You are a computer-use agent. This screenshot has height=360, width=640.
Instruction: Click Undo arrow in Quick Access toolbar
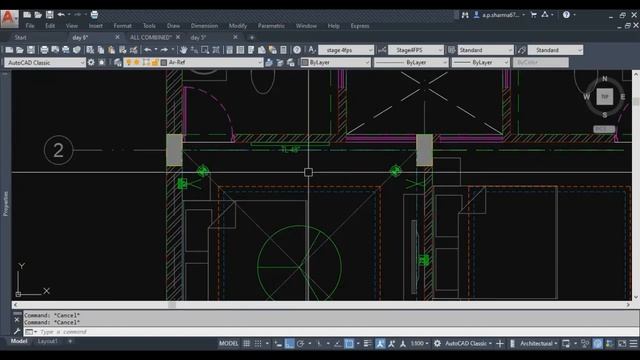[61, 15]
